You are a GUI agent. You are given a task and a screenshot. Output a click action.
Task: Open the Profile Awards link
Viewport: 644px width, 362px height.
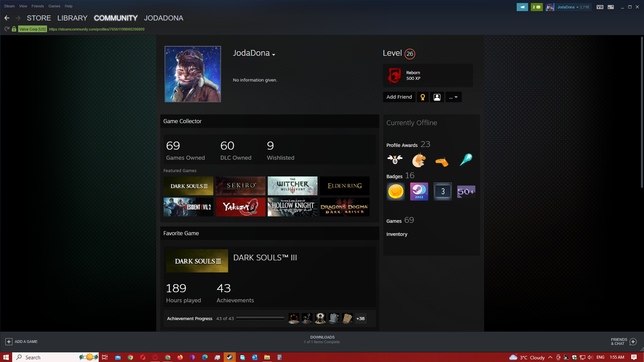[402, 145]
